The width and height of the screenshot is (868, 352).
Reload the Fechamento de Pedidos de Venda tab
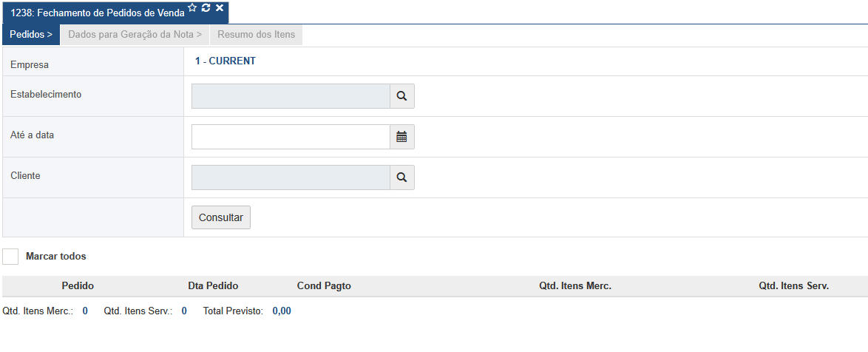[206, 7]
